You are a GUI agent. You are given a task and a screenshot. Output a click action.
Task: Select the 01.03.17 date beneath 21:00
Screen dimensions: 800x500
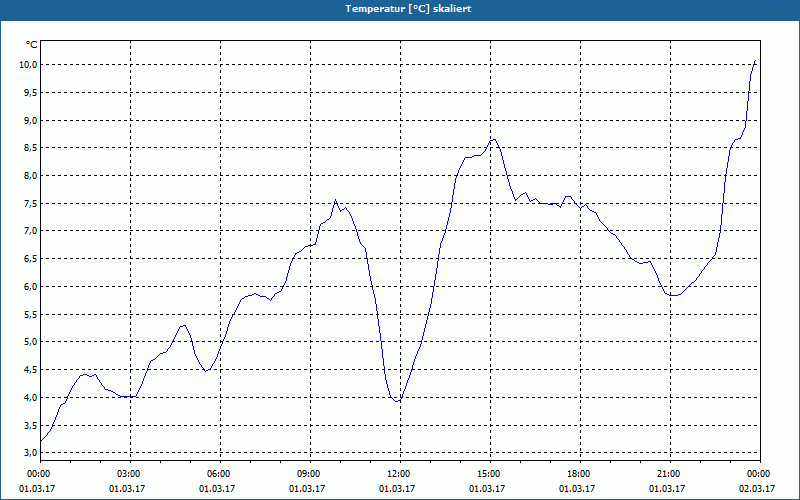point(667,489)
